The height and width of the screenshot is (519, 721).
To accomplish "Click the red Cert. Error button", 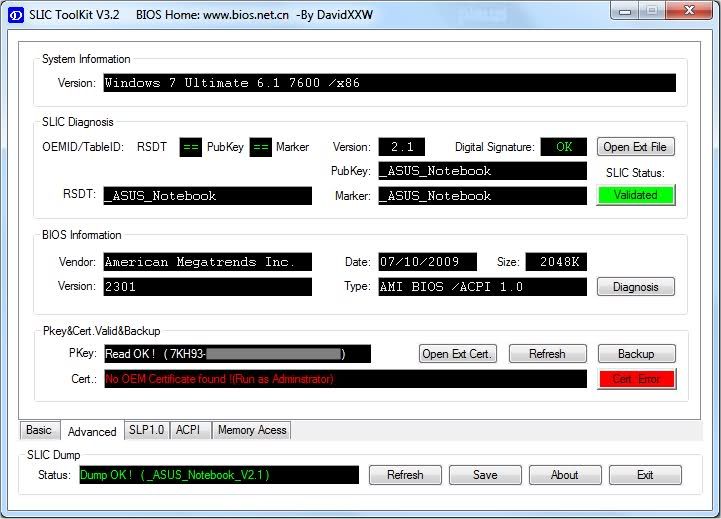I will (x=636, y=379).
